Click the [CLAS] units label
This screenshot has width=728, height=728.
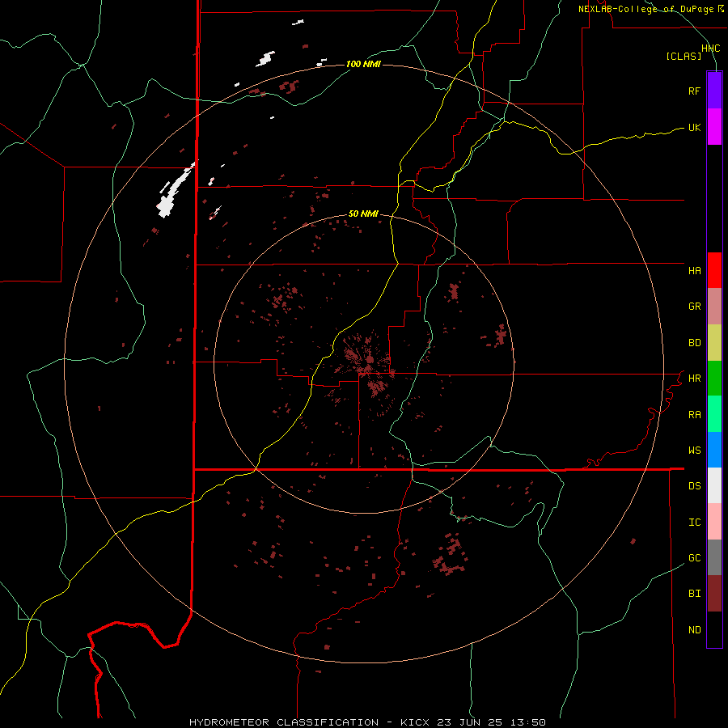click(684, 57)
